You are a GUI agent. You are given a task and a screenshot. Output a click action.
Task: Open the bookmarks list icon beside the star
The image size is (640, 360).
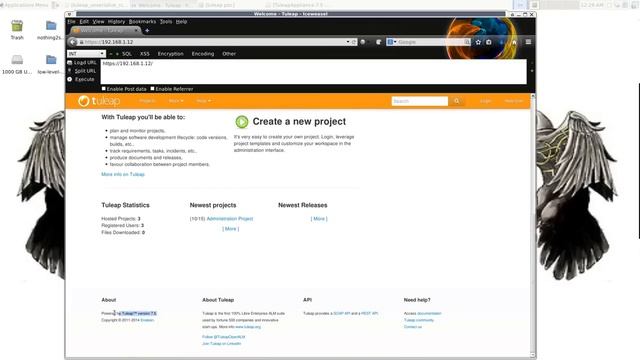(489, 42)
